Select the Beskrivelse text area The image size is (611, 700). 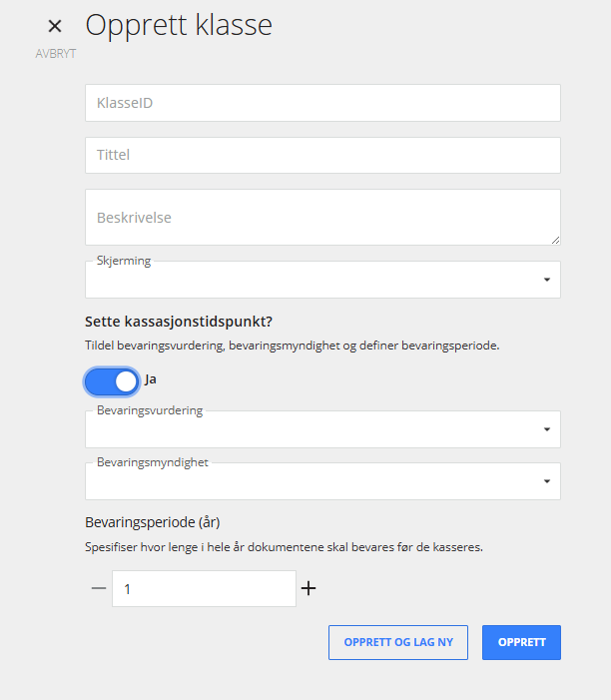click(322, 217)
